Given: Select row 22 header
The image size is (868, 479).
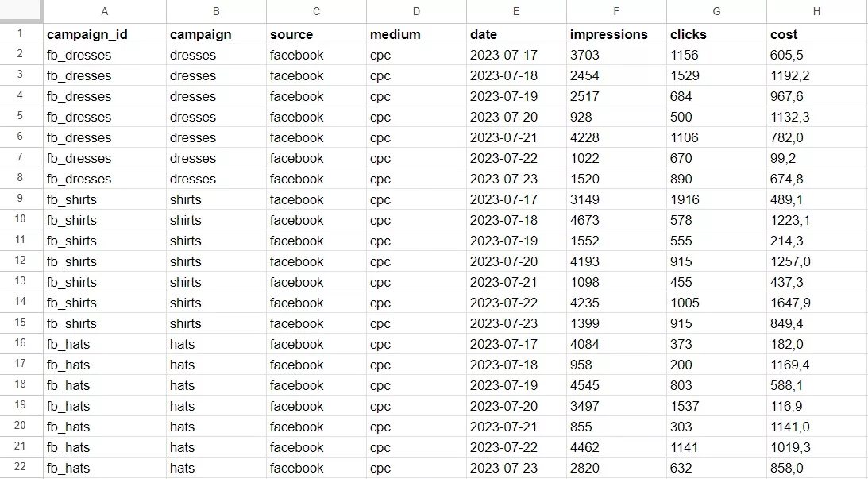Looking at the screenshot, I should (21, 468).
